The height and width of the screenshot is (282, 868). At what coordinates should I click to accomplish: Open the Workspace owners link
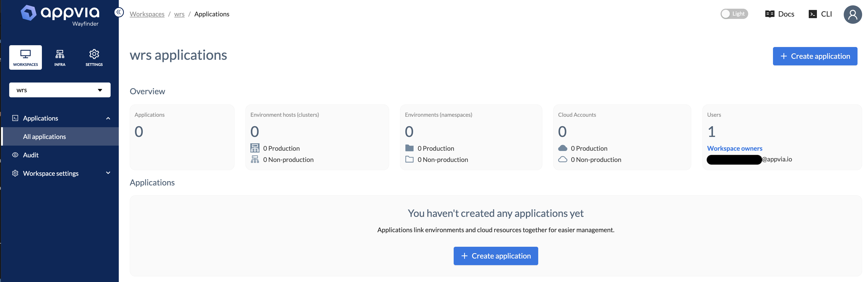click(x=735, y=148)
